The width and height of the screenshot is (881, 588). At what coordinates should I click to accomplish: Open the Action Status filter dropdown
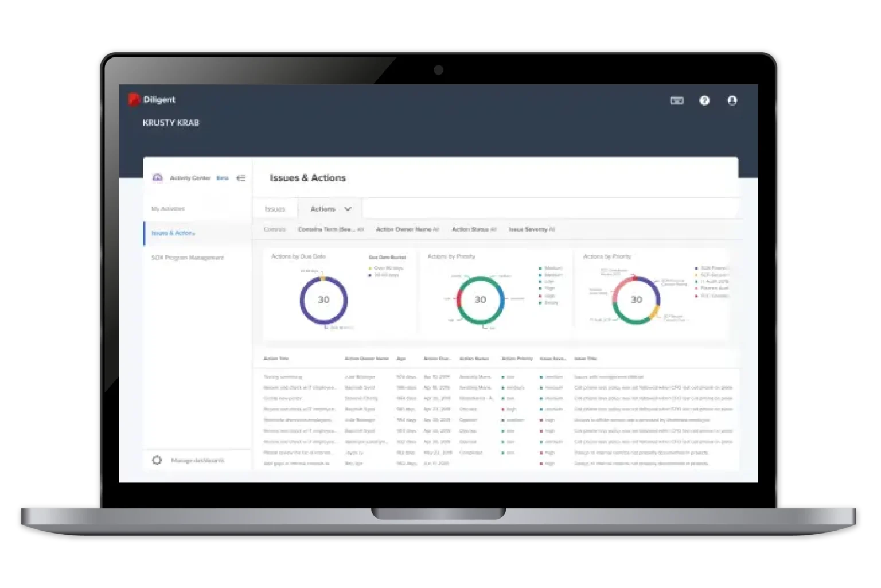[474, 229]
